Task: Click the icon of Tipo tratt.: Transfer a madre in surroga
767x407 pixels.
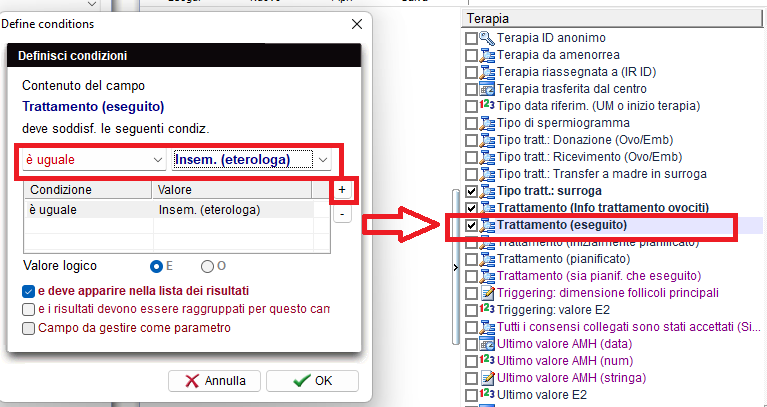Action: click(x=487, y=174)
